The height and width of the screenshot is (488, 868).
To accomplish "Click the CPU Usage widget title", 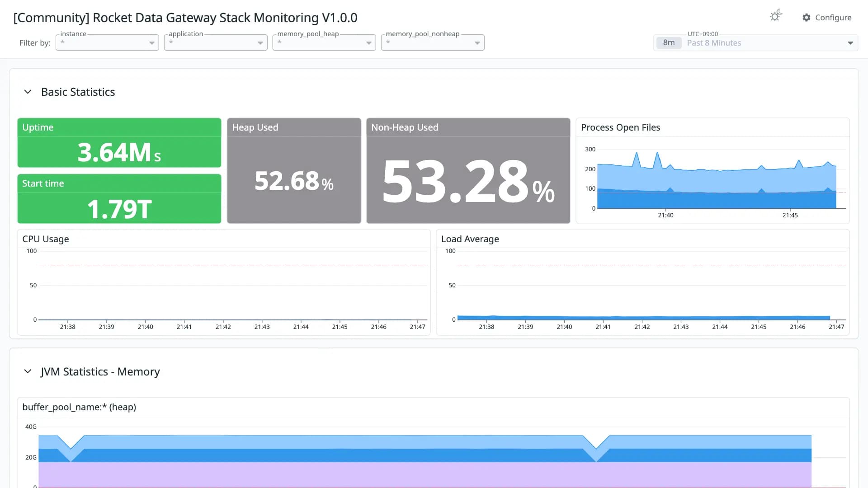I will [46, 239].
